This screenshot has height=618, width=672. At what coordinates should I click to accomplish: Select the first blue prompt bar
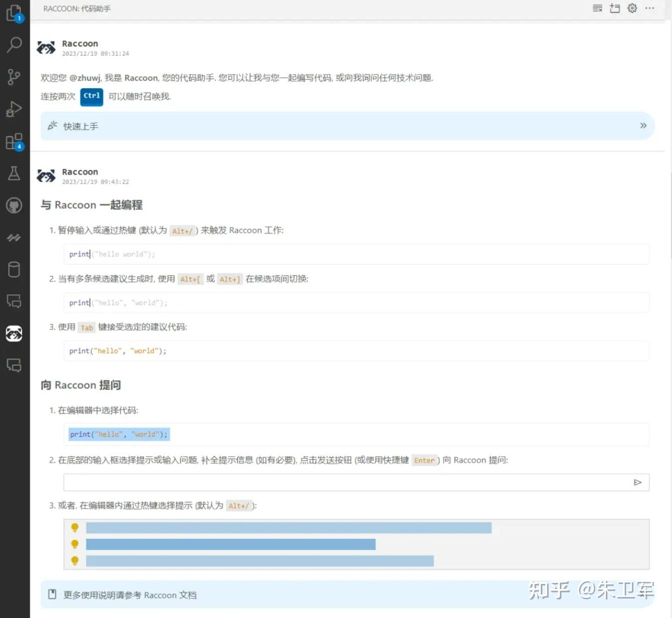pos(288,527)
